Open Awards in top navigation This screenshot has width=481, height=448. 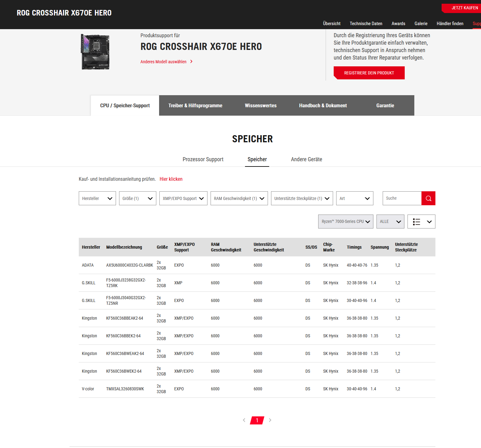click(x=398, y=24)
